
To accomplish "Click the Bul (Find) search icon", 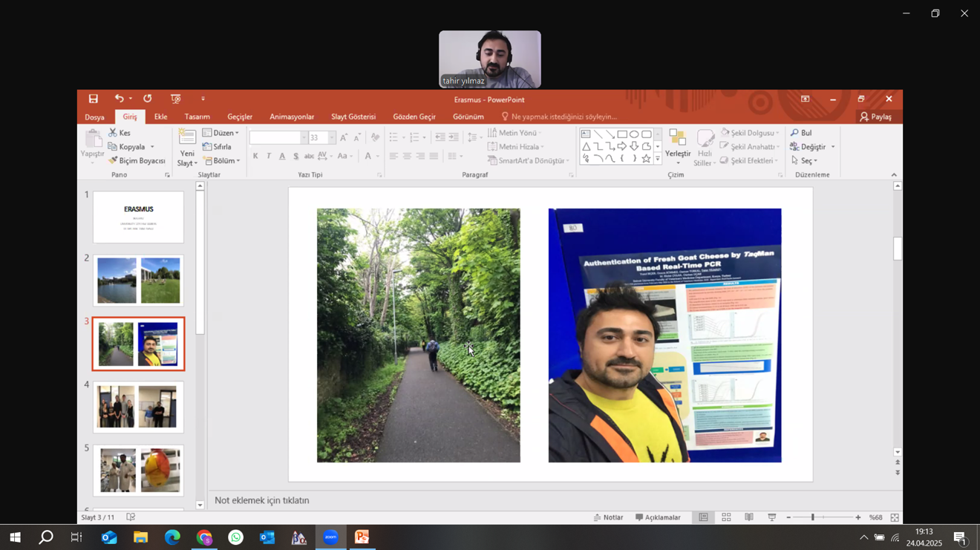I will point(794,133).
